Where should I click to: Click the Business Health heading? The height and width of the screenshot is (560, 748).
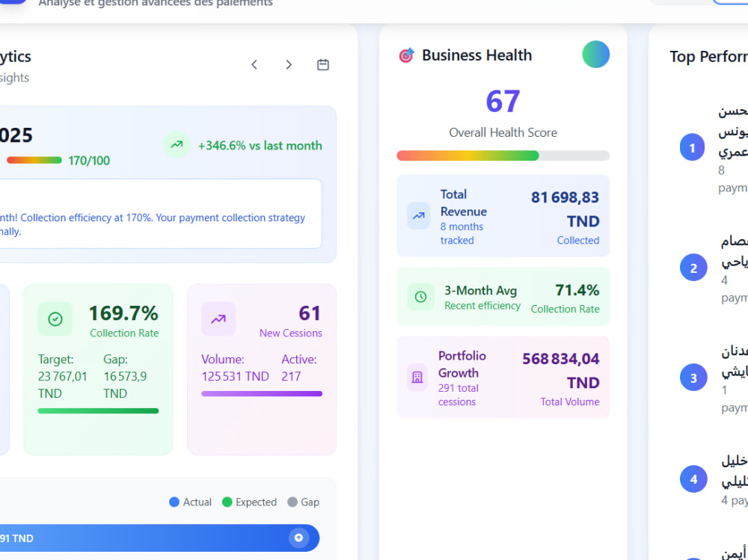tap(476, 55)
